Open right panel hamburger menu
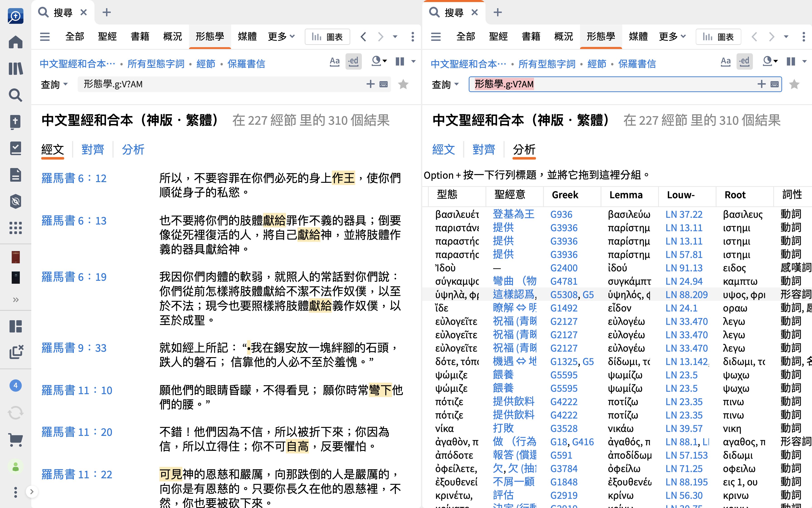This screenshot has height=508, width=812. pyautogui.click(x=435, y=37)
